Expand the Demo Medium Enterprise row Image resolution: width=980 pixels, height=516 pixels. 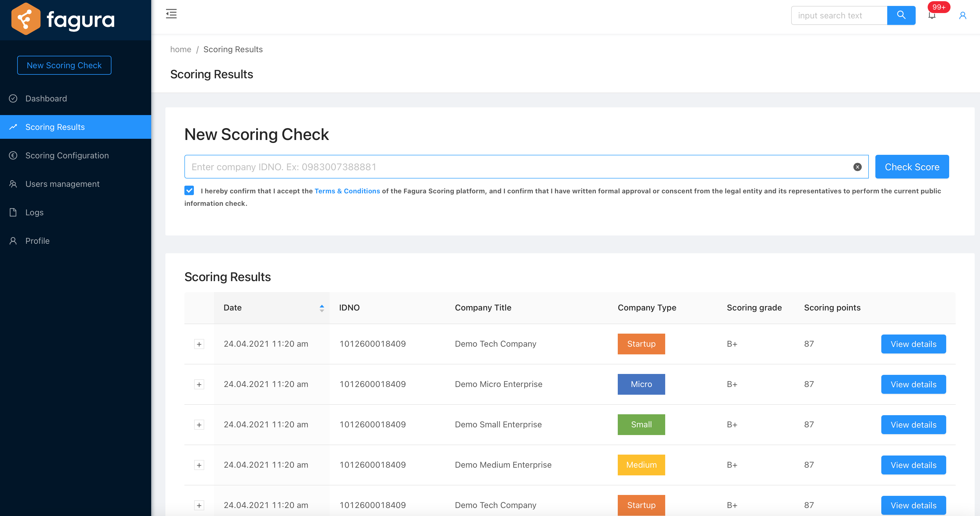tap(199, 465)
